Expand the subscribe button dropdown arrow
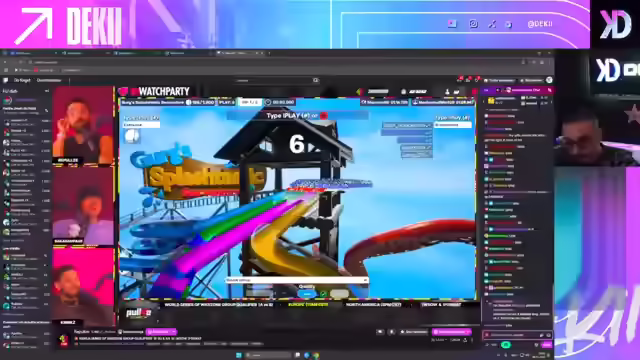Image resolution: width=640 pixels, height=360 pixels. 468,332
